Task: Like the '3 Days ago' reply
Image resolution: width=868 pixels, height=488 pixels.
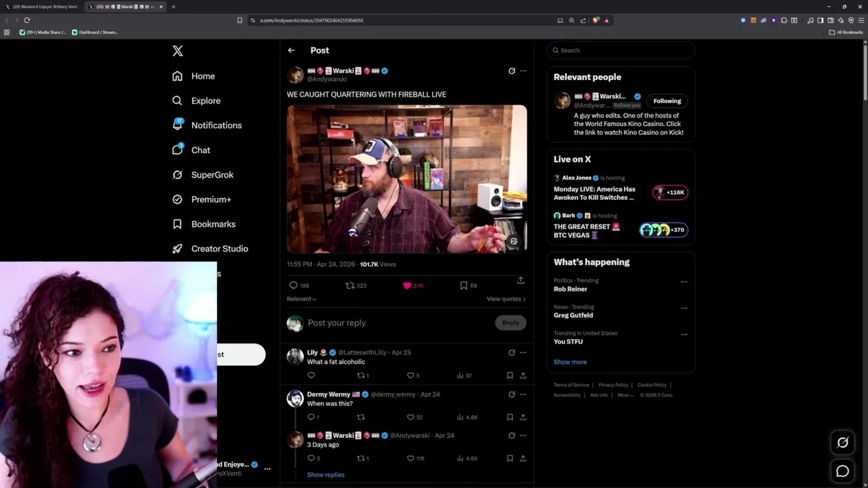Action: (x=410, y=458)
